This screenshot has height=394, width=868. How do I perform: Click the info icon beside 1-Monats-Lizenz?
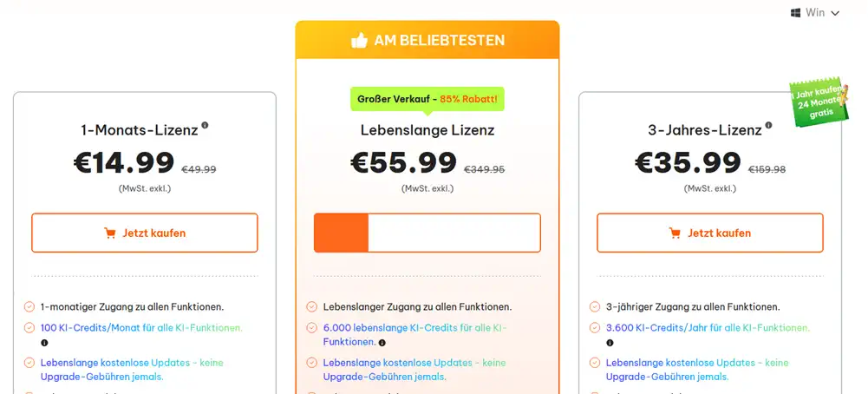[x=205, y=125]
